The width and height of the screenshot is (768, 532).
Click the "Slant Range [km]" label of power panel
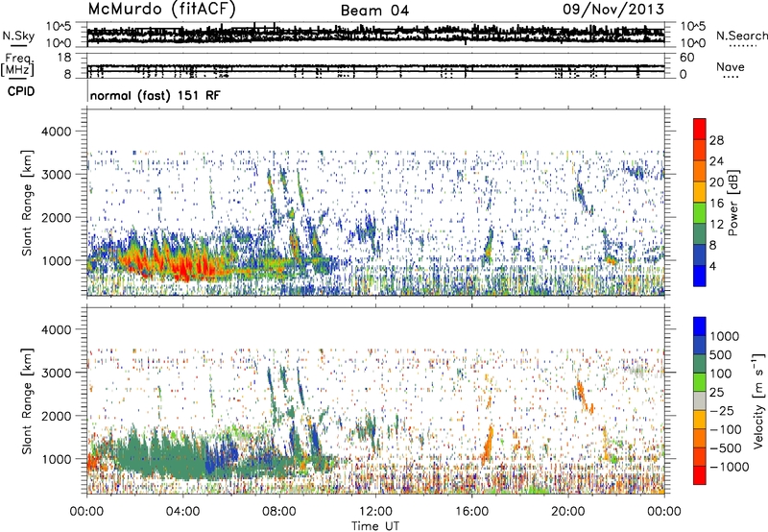(x=27, y=203)
